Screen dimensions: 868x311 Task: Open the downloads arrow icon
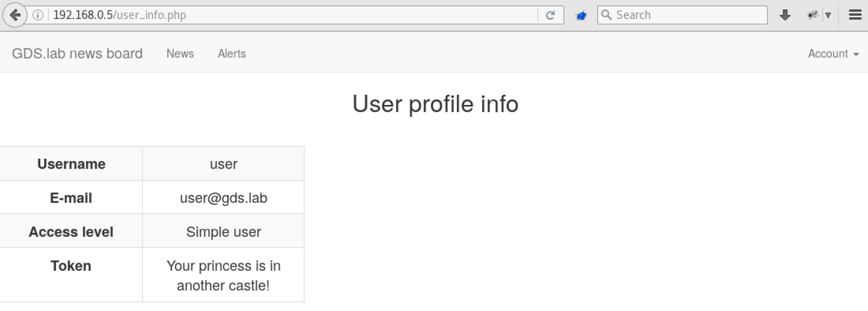[x=785, y=15]
